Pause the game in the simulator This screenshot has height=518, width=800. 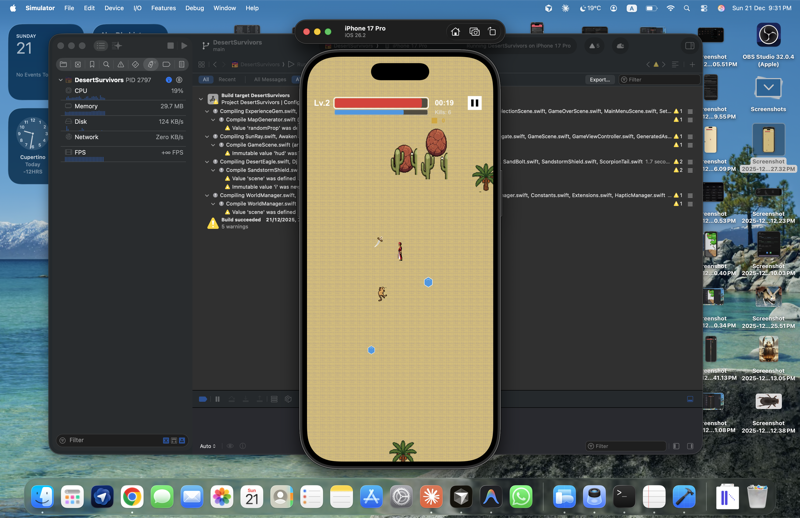tap(474, 103)
